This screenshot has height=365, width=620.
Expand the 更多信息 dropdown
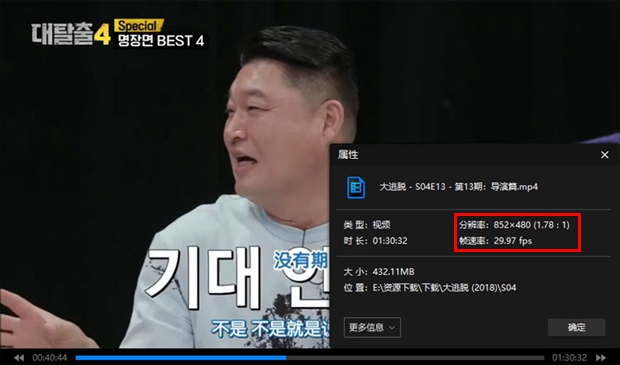372,327
